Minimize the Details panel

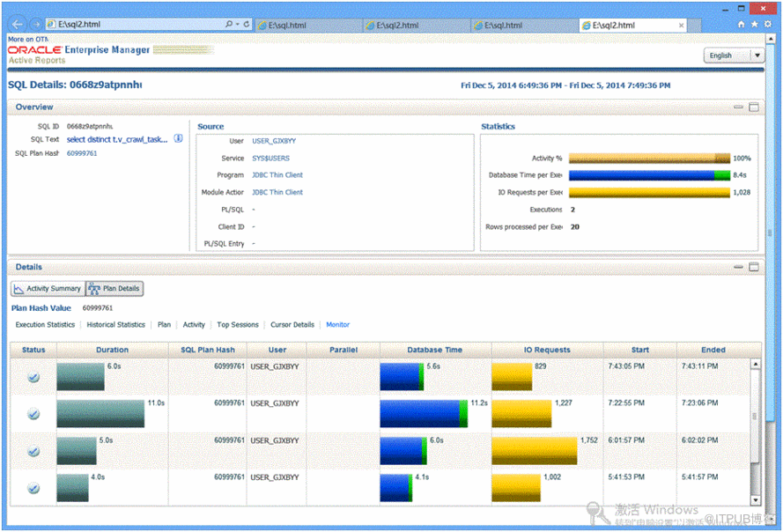click(738, 267)
